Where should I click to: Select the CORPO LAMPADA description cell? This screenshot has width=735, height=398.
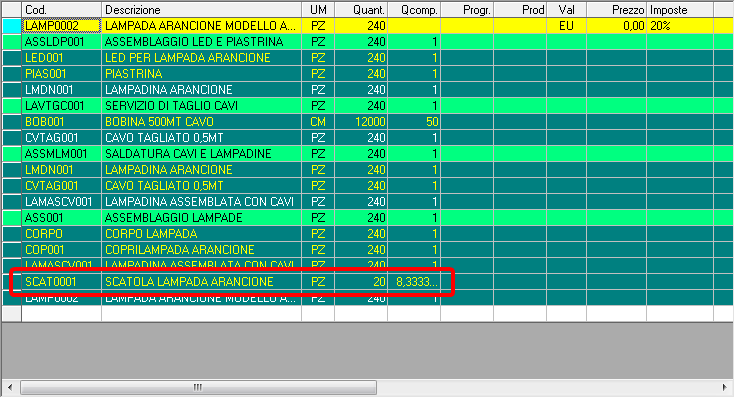[x=201, y=234]
